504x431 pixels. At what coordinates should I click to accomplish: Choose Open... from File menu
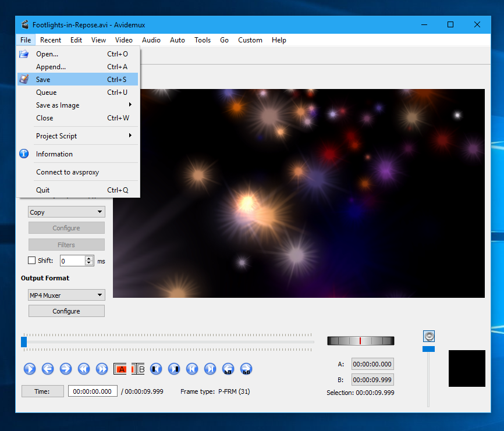click(x=78, y=54)
